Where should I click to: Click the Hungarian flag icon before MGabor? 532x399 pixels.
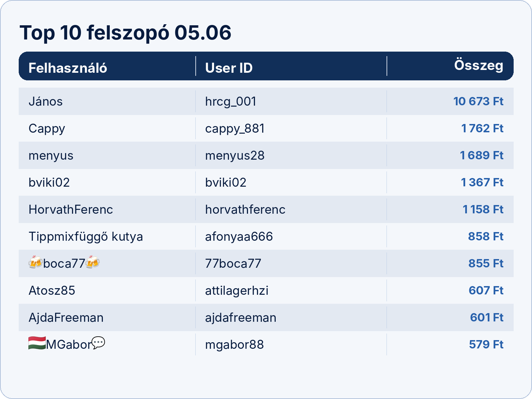click(37, 343)
